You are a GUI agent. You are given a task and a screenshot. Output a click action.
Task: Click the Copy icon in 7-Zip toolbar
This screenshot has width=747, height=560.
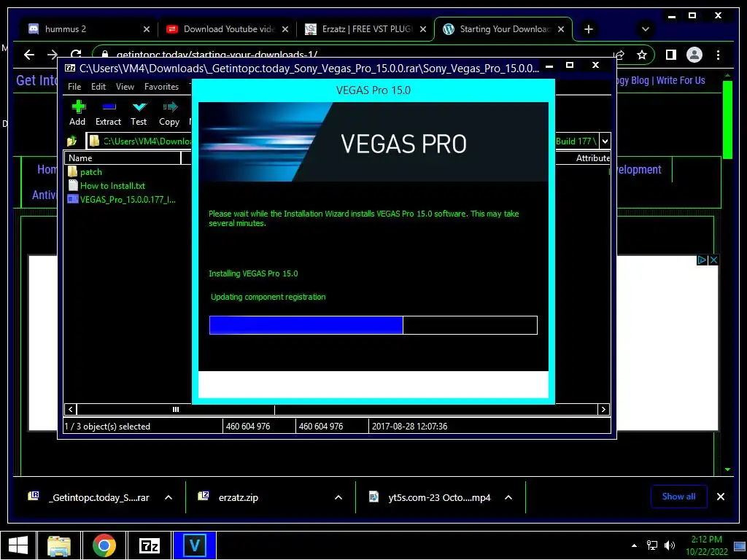pyautogui.click(x=169, y=106)
